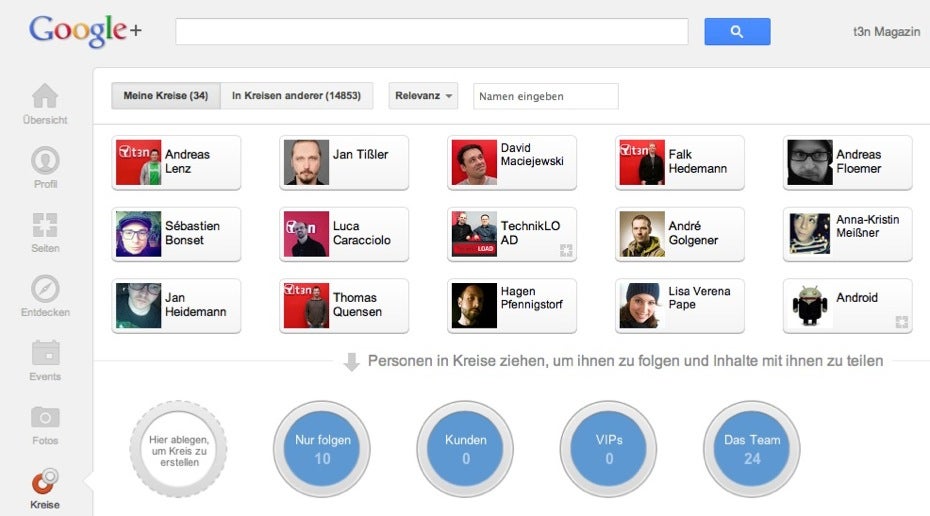This screenshot has height=516, width=930.
Task: Click into the Google+ search box
Action: (x=432, y=31)
